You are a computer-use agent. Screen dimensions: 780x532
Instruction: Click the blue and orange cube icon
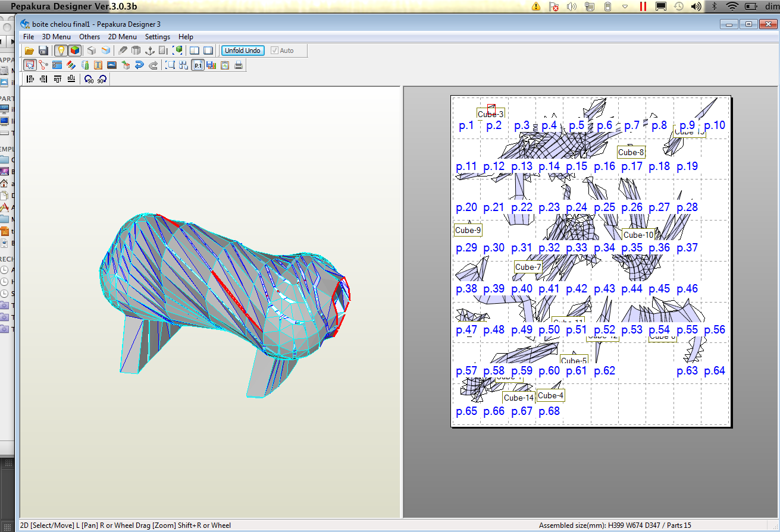(x=105, y=51)
